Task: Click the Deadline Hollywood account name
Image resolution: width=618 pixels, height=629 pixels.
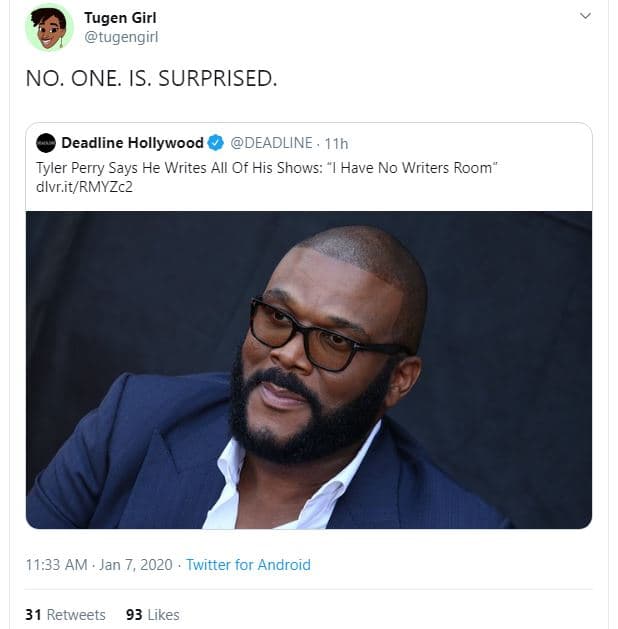Action: coord(132,143)
